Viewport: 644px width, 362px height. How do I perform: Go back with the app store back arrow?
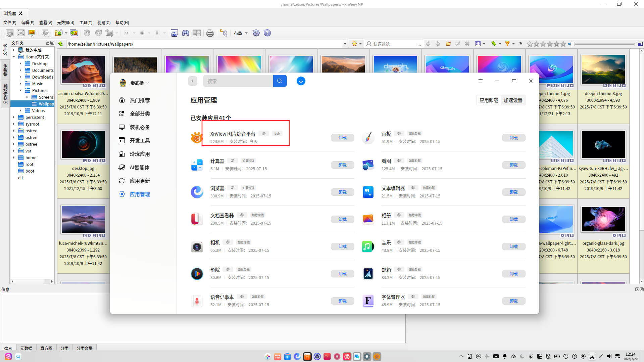(193, 81)
